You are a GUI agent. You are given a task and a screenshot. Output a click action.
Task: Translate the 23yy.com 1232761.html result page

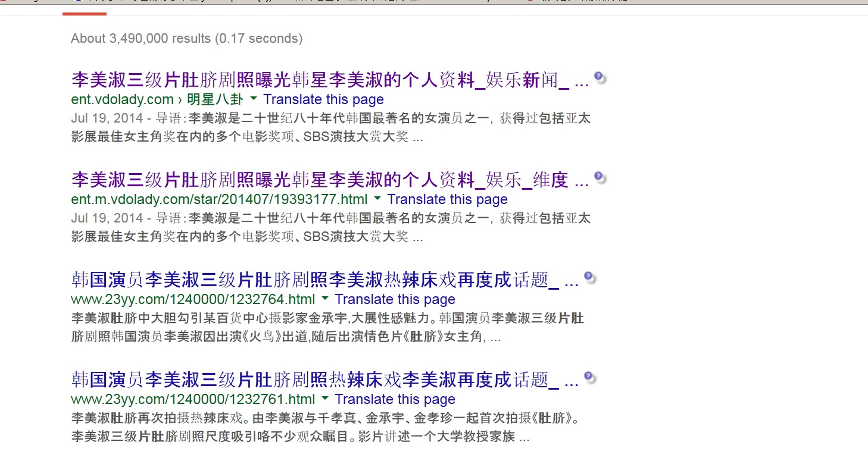pos(395,399)
